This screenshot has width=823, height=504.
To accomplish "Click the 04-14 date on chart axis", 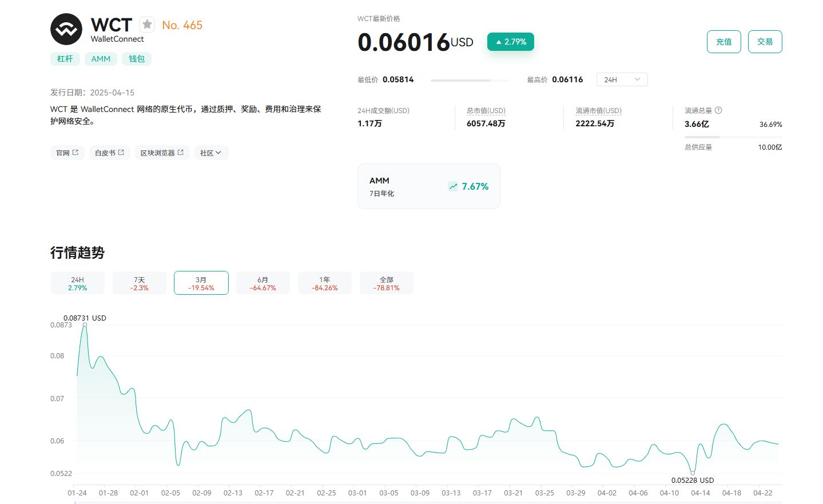I will point(701,493).
